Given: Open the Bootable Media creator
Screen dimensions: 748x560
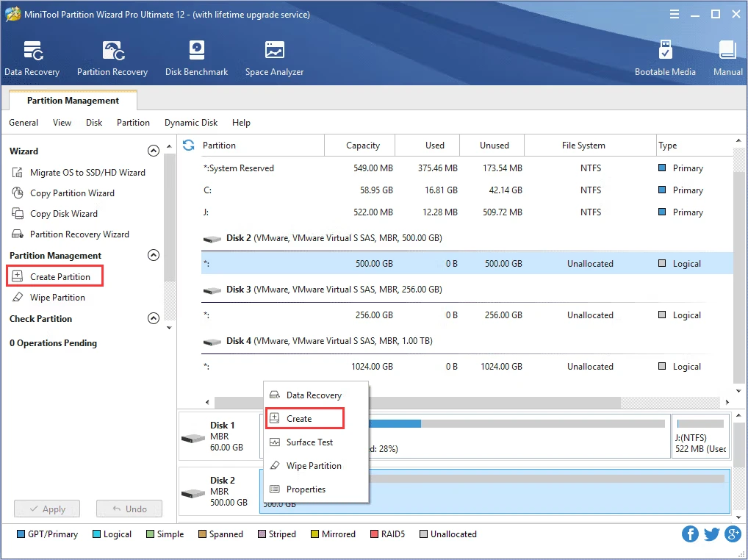Looking at the screenshot, I should pos(665,57).
